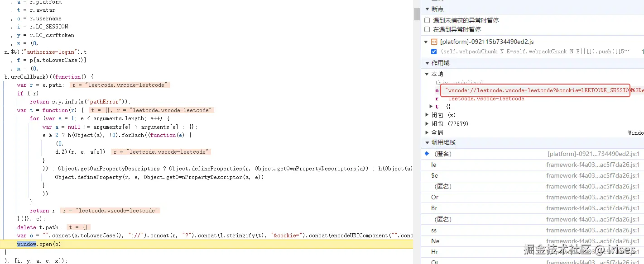Select the ss call stack frame
Viewport: 644px width, 264px height.
533,230
